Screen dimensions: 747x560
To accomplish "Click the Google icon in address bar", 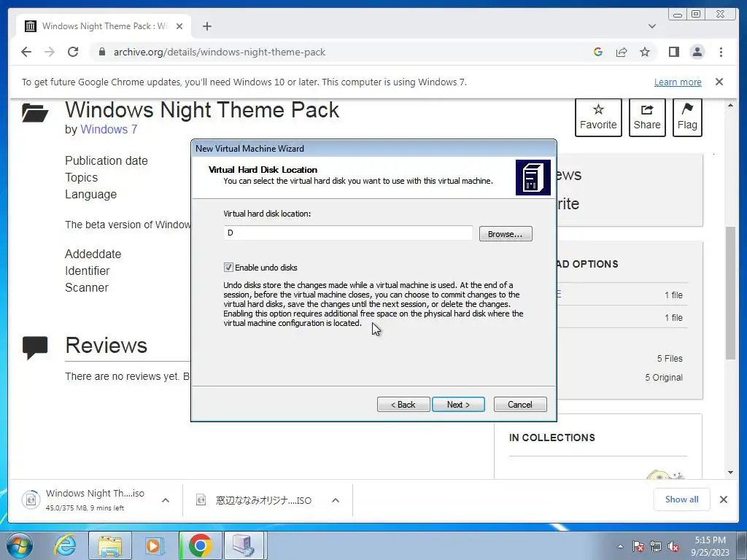I will click(x=598, y=52).
